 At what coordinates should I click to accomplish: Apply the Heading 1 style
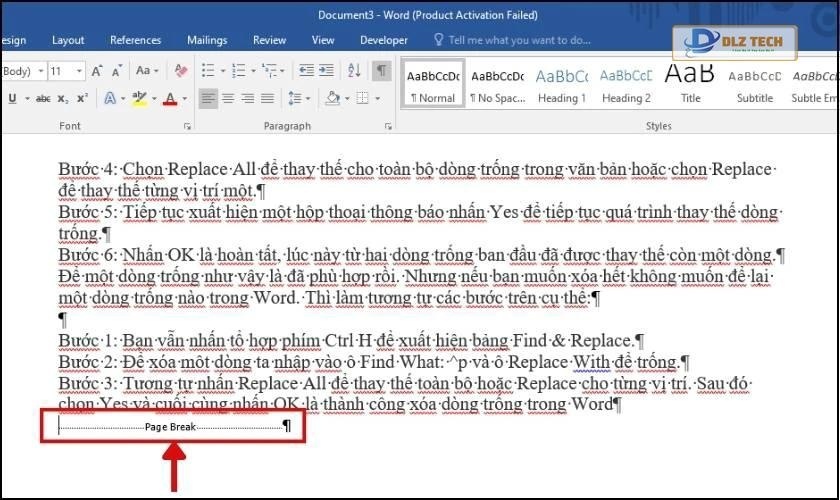click(x=562, y=83)
